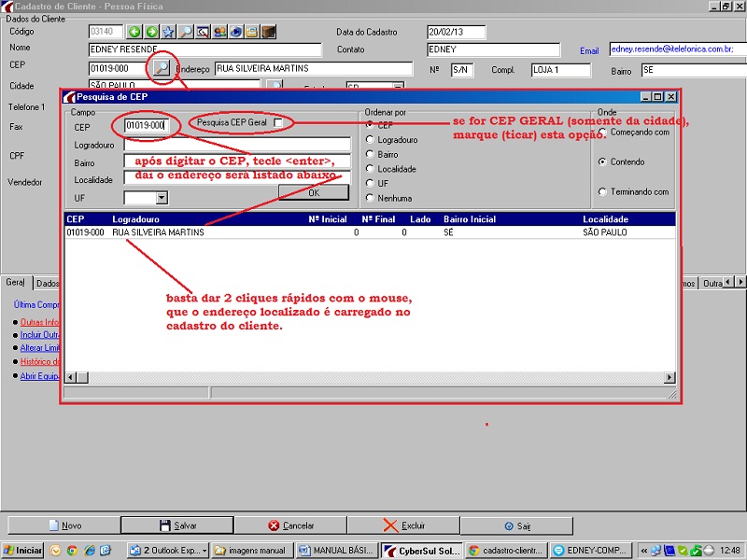747x560 pixels.
Task: Launch Internet Explorer from quick launch
Action: click(90, 551)
